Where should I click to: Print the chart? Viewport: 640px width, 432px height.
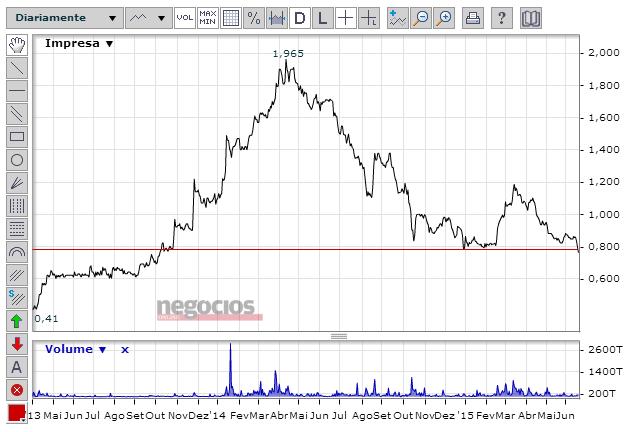(473, 18)
